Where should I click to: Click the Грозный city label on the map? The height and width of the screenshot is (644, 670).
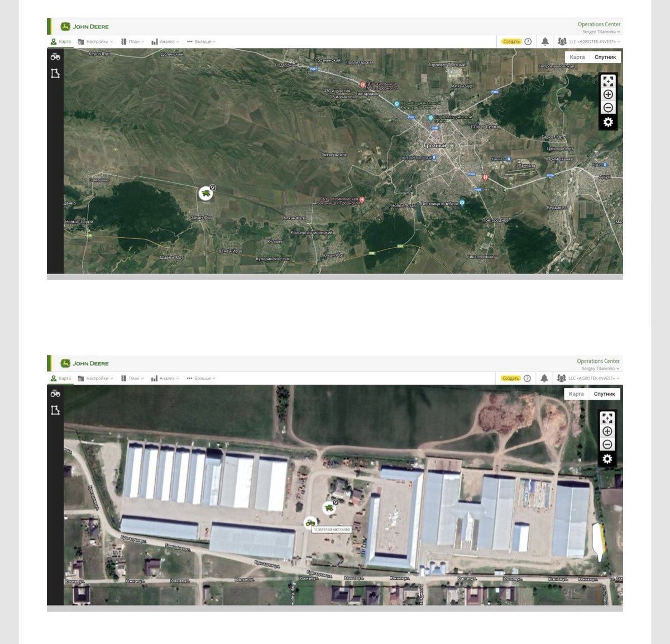click(x=435, y=146)
